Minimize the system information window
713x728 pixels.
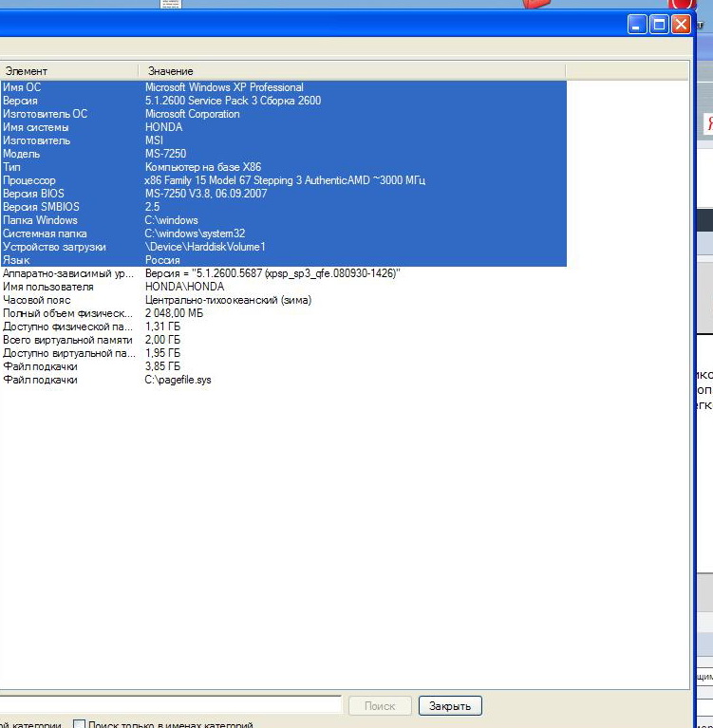click(638, 25)
